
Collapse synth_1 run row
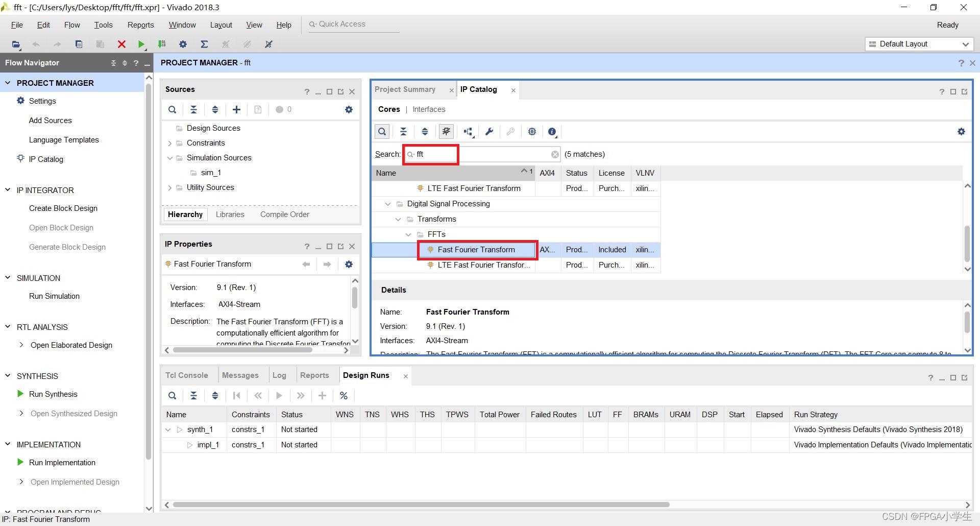pos(168,430)
